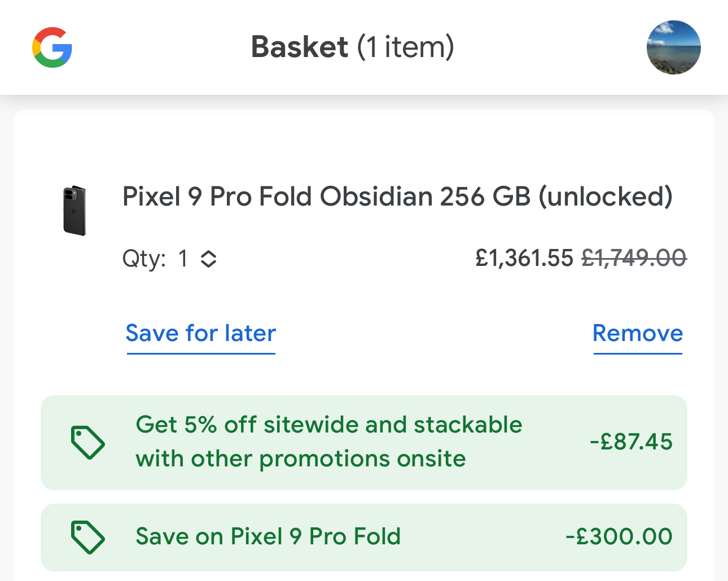Click the Save for later link

click(x=200, y=333)
